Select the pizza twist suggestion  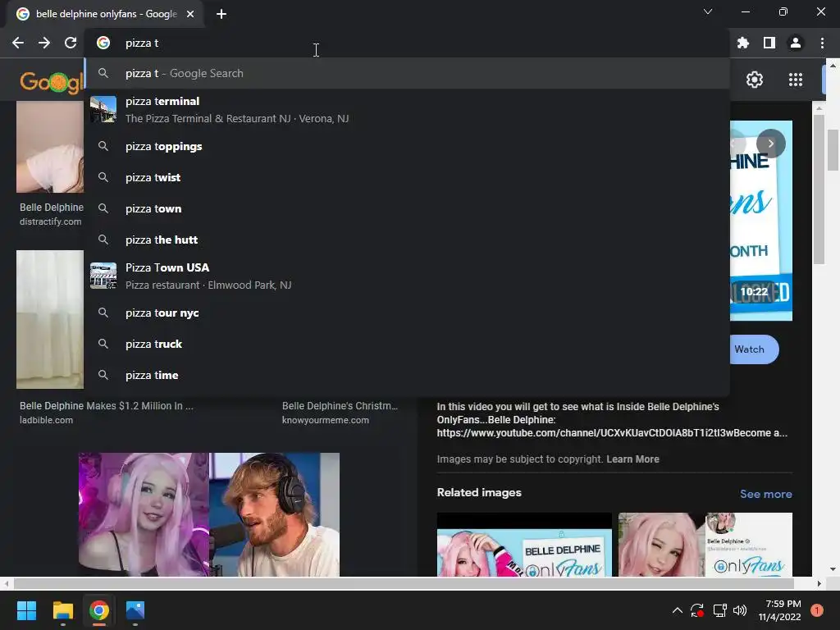(x=407, y=177)
